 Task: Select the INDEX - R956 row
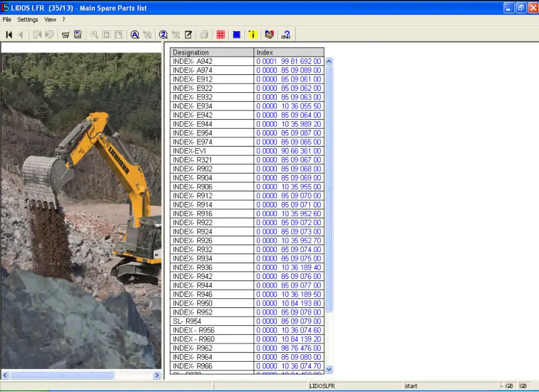(x=247, y=330)
